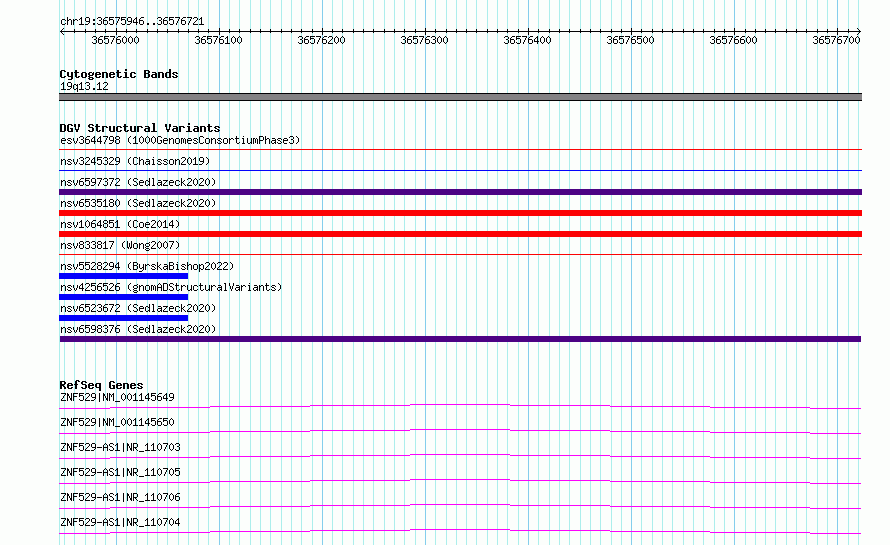Select the RefSeq Genes track title
The width and height of the screenshot is (890, 545).
pyautogui.click(x=101, y=385)
